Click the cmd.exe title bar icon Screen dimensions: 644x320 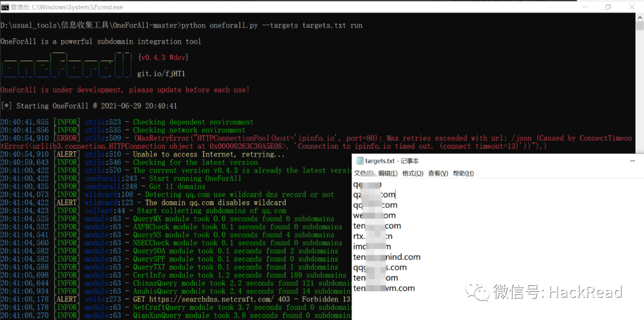pyautogui.click(x=5, y=7)
